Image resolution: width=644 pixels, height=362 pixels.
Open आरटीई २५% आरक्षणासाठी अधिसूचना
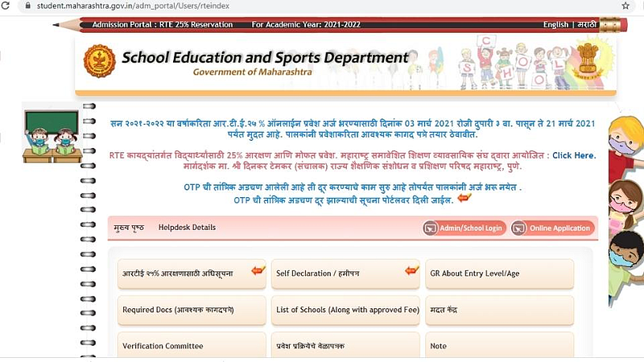point(192,274)
